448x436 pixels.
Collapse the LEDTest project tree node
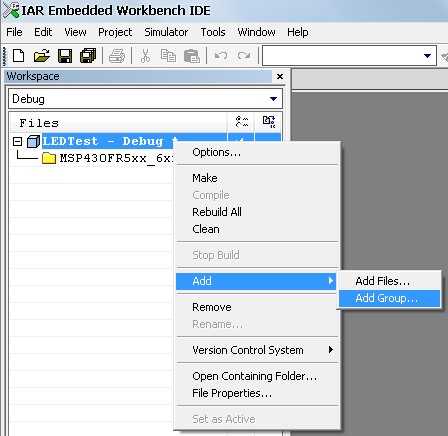17,141
